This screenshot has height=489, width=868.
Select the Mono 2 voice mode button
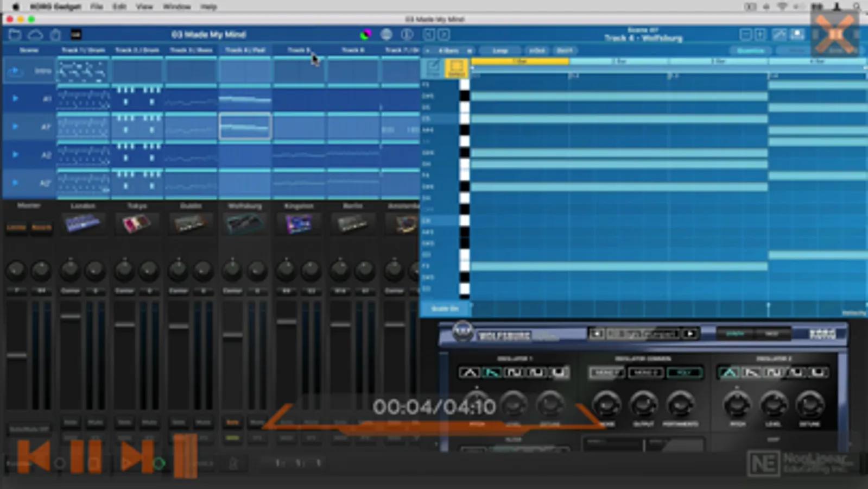click(x=646, y=373)
